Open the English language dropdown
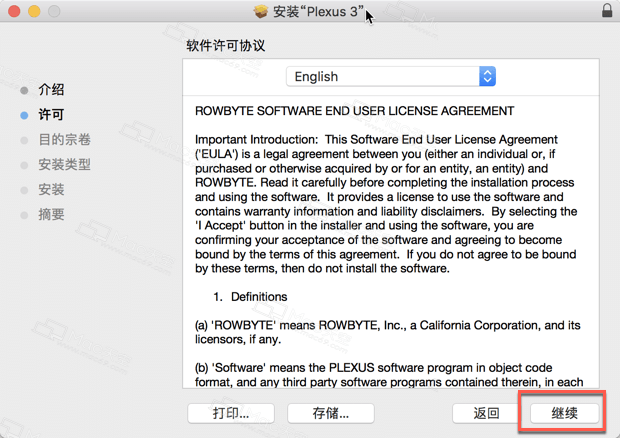This screenshot has height=438, width=620. pyautogui.click(x=391, y=76)
